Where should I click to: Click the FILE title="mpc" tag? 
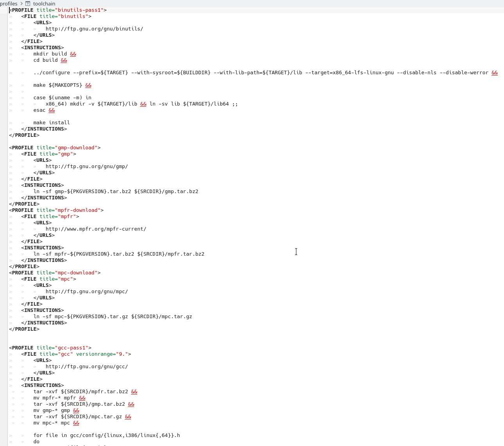coord(48,279)
